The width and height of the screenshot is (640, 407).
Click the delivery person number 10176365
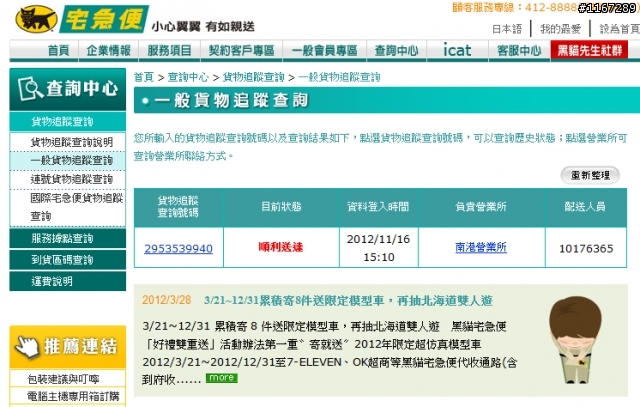click(x=586, y=249)
